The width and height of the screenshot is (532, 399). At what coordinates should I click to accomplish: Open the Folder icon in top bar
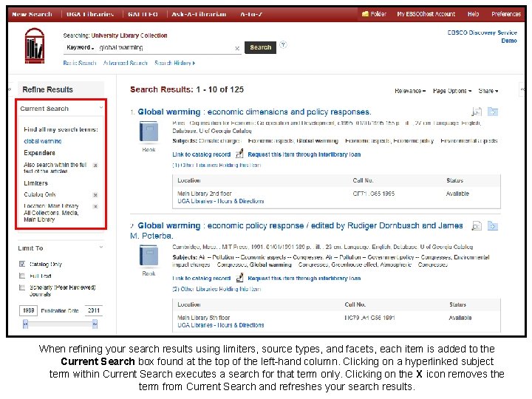[x=365, y=14]
